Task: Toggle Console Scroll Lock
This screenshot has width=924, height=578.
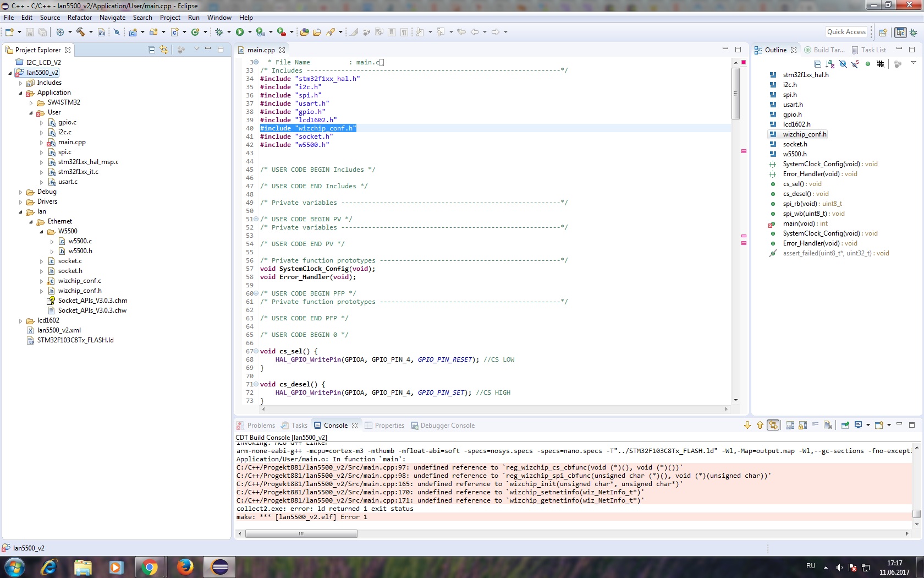Action: click(802, 425)
